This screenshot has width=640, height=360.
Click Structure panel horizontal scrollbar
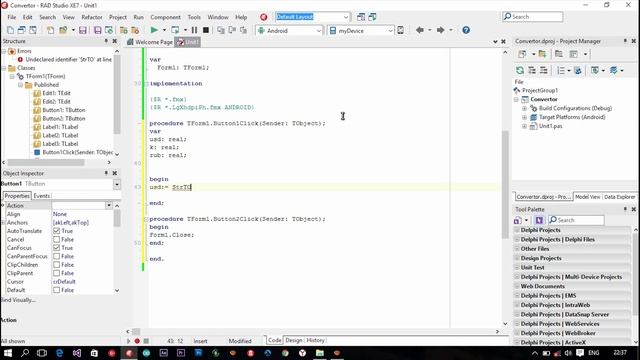click(x=56, y=162)
